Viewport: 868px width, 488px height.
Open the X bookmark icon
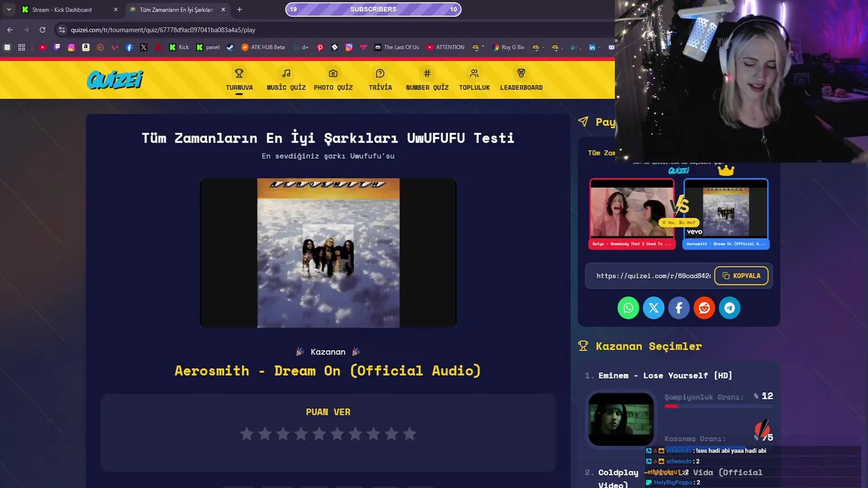(x=144, y=47)
